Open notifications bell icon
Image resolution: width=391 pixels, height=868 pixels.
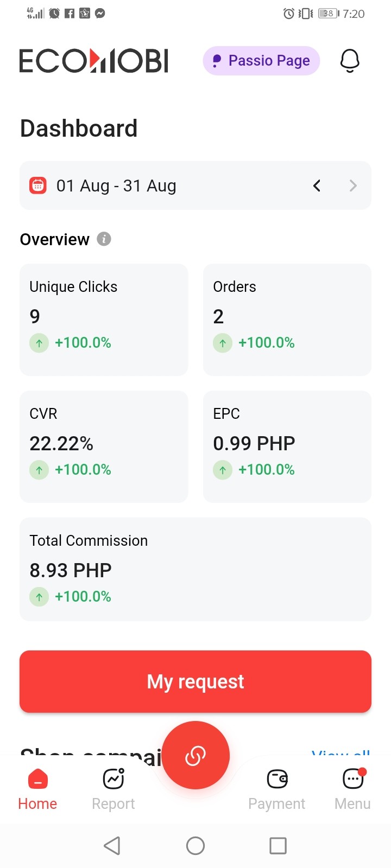350,61
